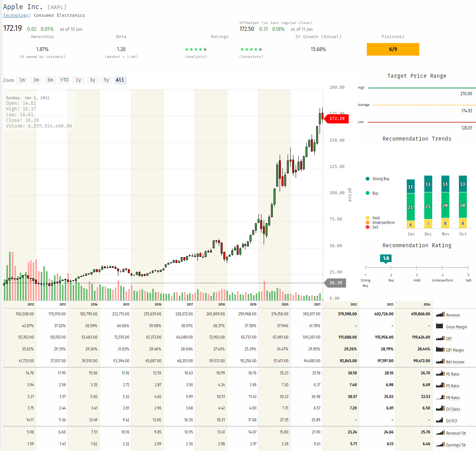Click the 2012 revenue value 156,508.00
Image resolution: width=476 pixels, height=451 pixels.
point(25,314)
